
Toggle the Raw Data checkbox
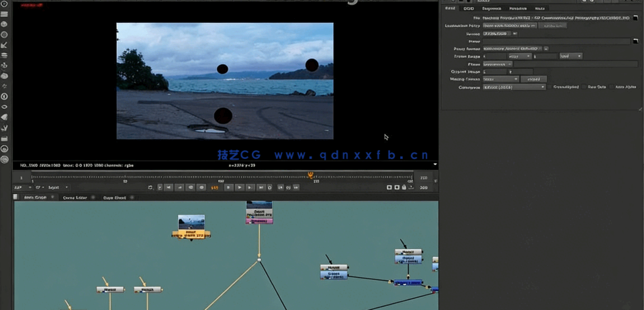coord(584,87)
